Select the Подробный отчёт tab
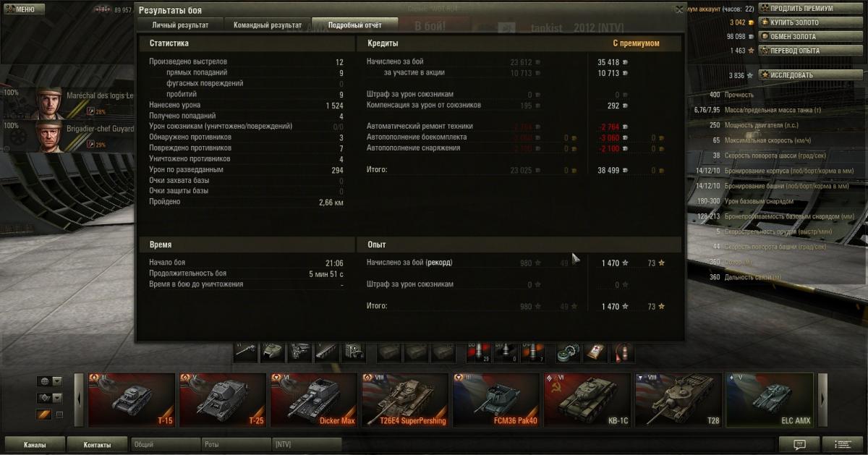Viewport: 868px width, 455px height. 354,25
